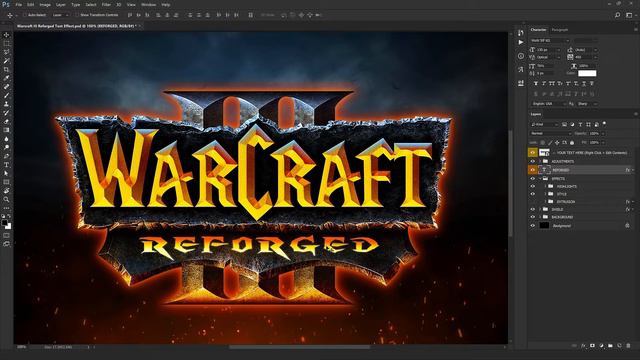
Task: Collapse the EFFECTS group
Action: [x=540, y=178]
